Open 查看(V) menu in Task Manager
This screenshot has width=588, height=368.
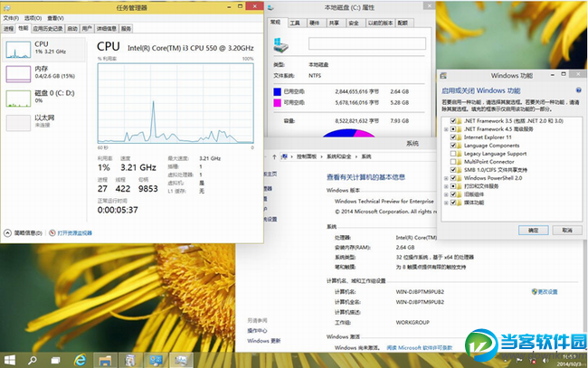coord(55,18)
